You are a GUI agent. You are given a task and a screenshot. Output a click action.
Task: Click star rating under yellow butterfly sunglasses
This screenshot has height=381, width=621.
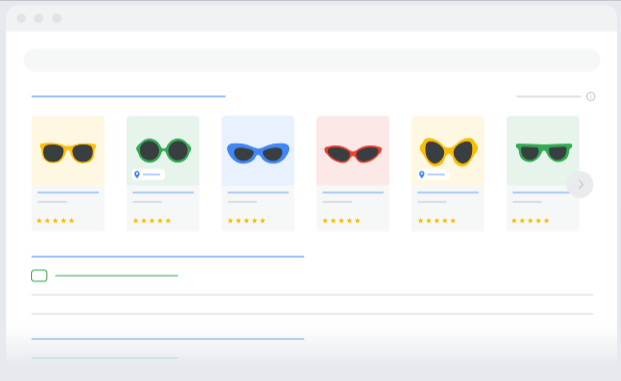436,221
